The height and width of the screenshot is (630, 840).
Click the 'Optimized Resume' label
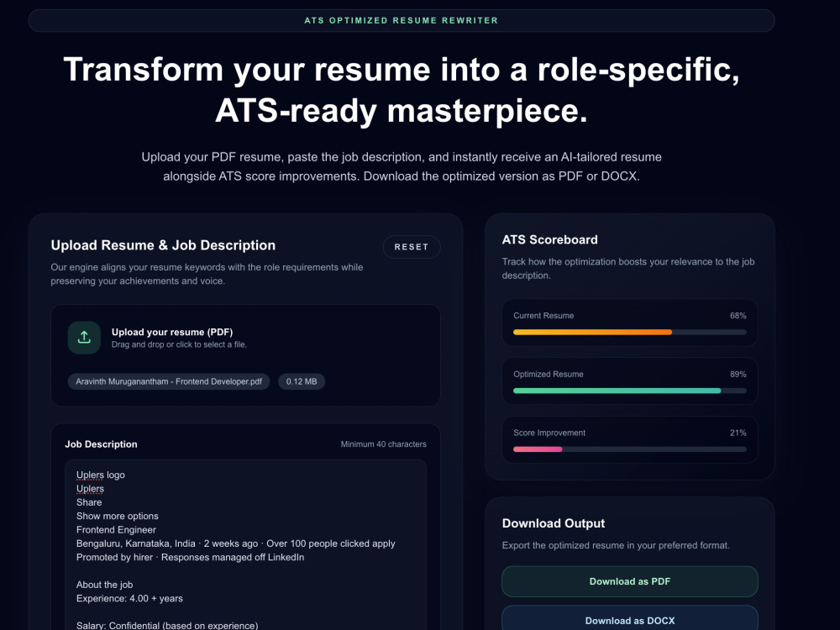coord(548,374)
